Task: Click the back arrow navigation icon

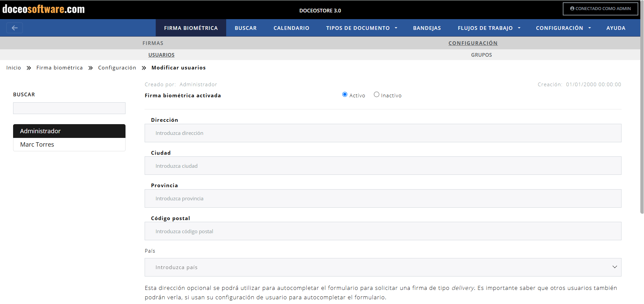Action: click(x=14, y=28)
